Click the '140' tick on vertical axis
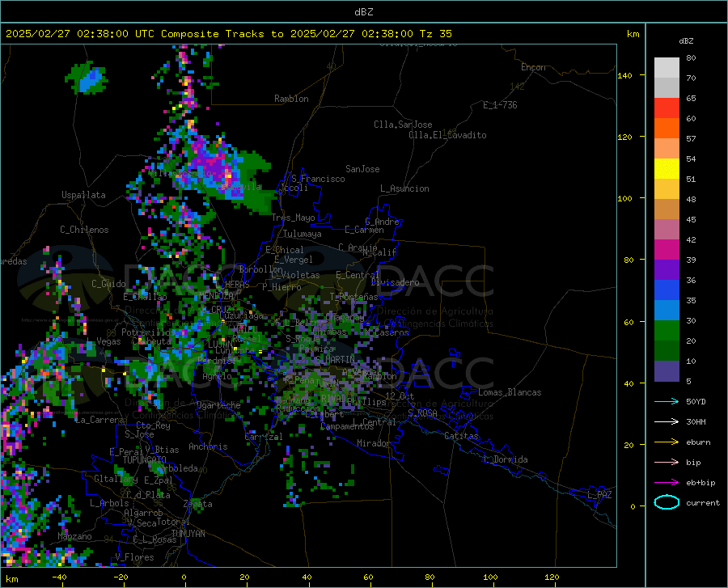Viewport: 728px width, 588px height. tap(624, 75)
